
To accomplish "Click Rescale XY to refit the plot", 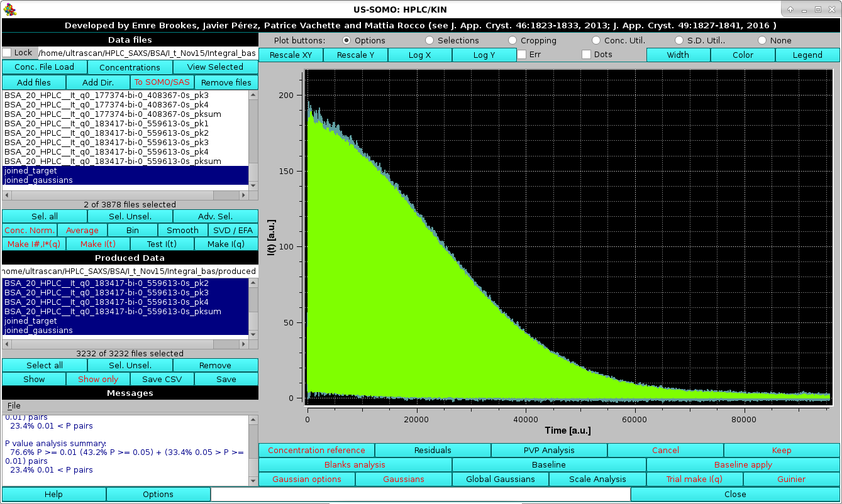I will tap(291, 55).
